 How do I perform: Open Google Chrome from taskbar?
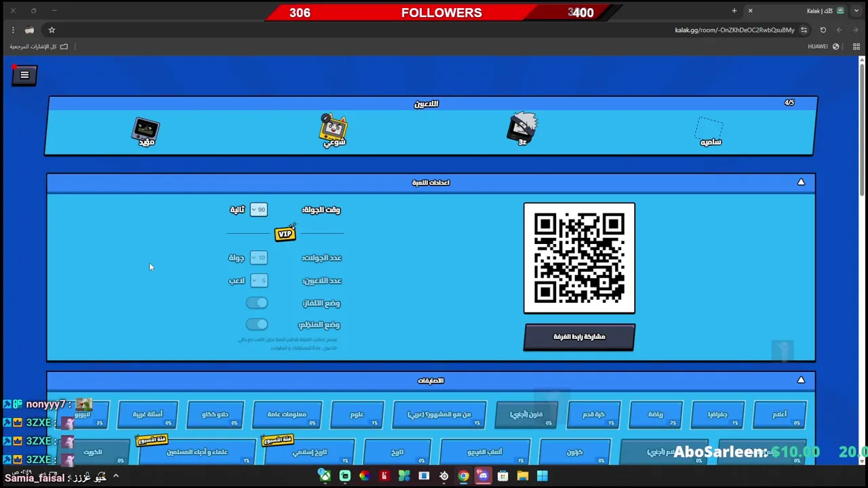(463, 476)
